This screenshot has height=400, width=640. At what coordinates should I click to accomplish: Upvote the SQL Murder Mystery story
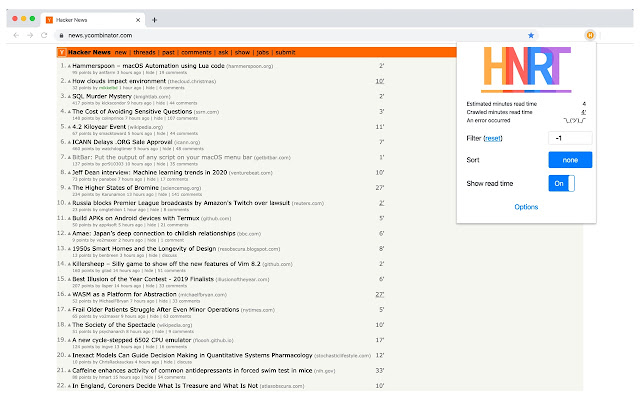click(69, 97)
